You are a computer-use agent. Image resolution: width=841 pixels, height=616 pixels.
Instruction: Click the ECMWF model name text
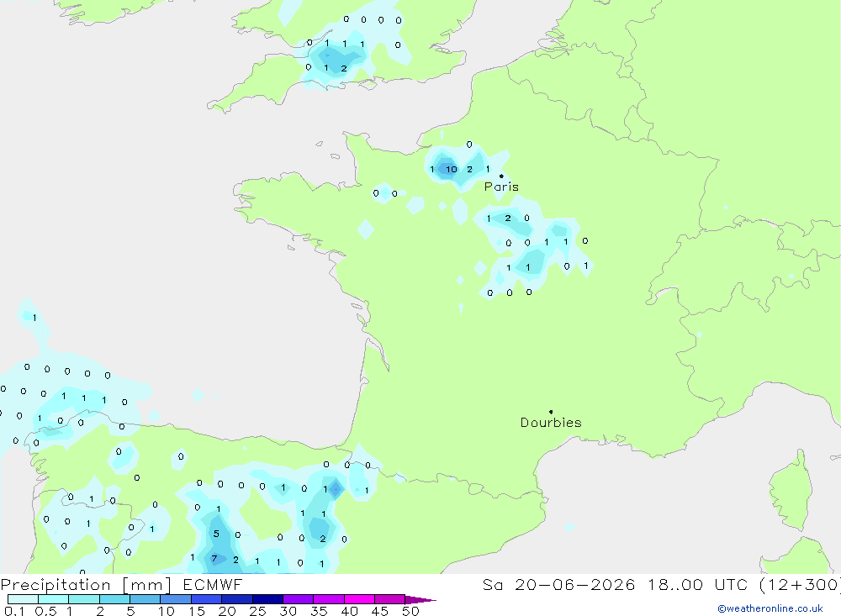pos(213,585)
